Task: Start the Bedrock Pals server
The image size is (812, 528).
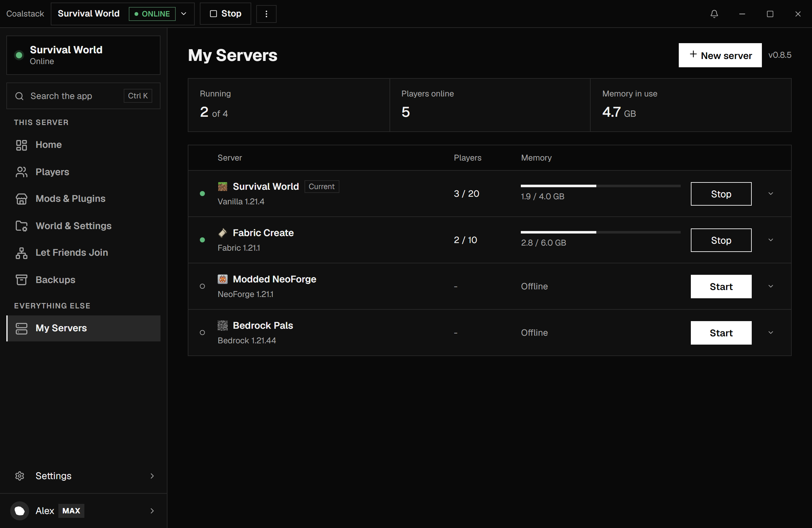Action: pos(721,333)
